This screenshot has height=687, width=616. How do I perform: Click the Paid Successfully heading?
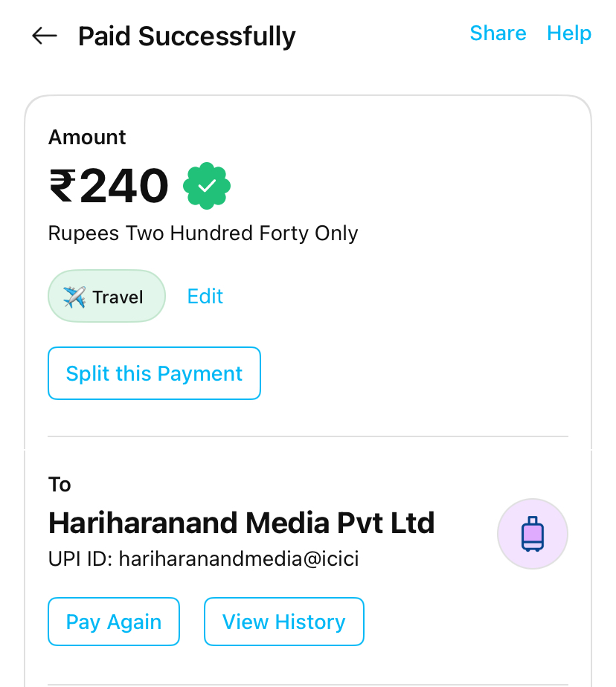coord(187,36)
